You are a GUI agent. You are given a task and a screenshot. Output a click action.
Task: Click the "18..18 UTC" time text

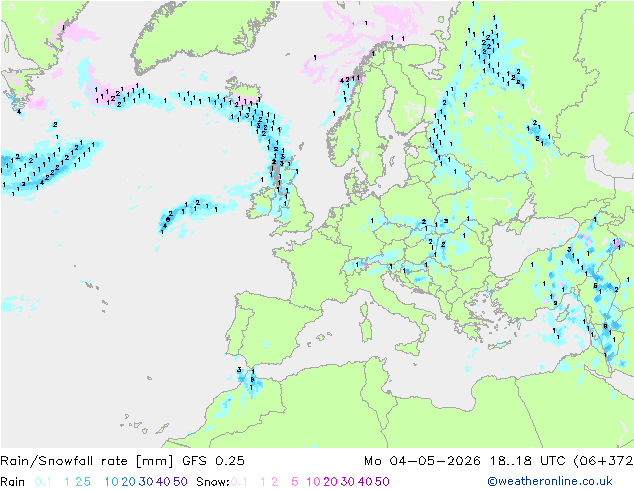(527, 461)
